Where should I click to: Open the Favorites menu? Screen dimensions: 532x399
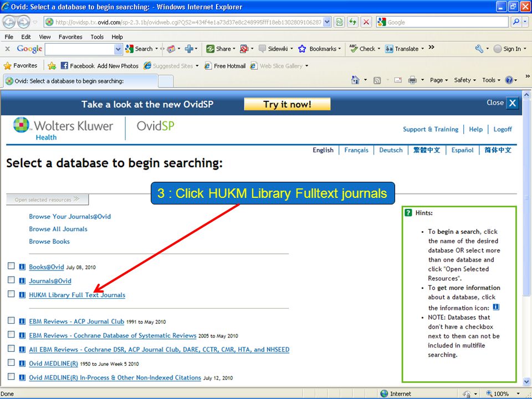tap(70, 37)
